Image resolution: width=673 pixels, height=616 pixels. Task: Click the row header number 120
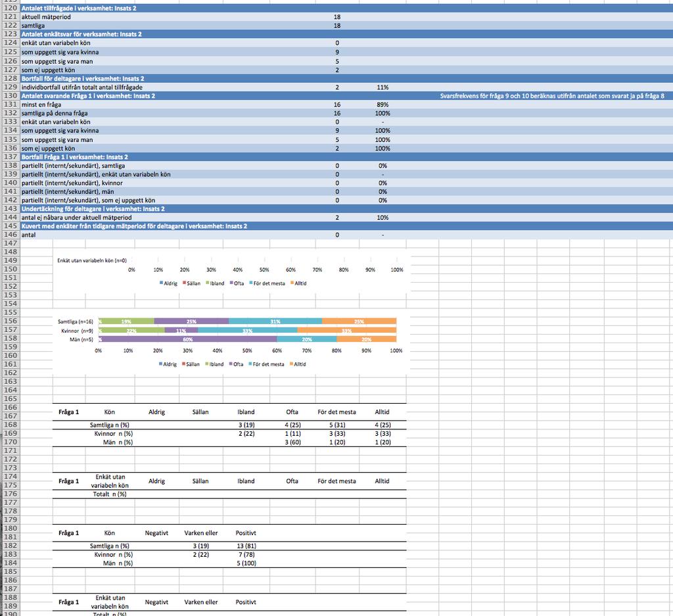pos(11,8)
